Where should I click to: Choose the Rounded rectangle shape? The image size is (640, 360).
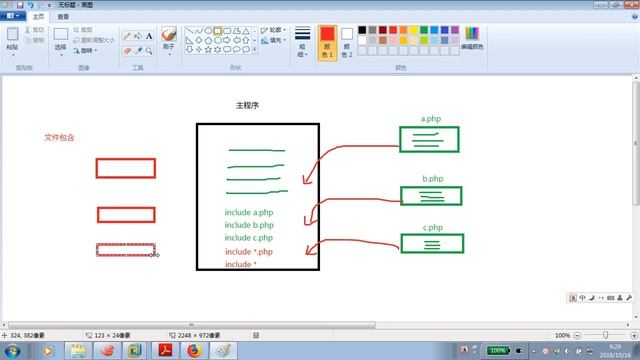pyautogui.click(x=227, y=31)
